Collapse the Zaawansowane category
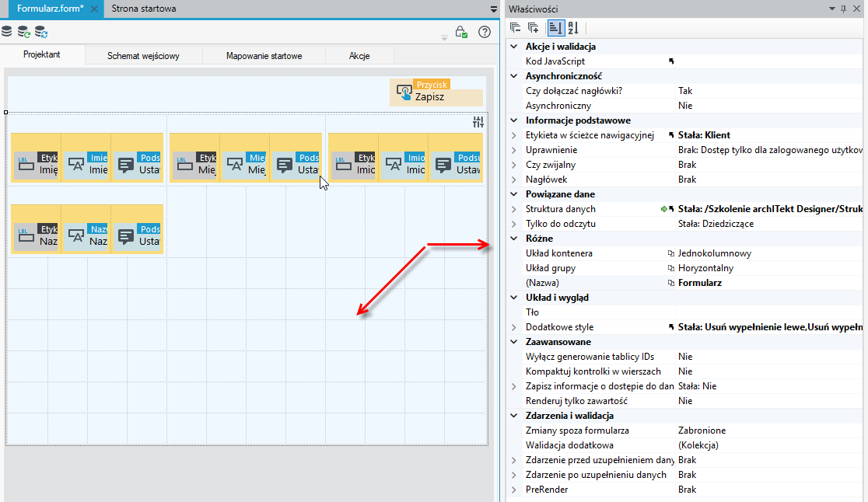Screen dimensions: 868x502 coord(513,342)
